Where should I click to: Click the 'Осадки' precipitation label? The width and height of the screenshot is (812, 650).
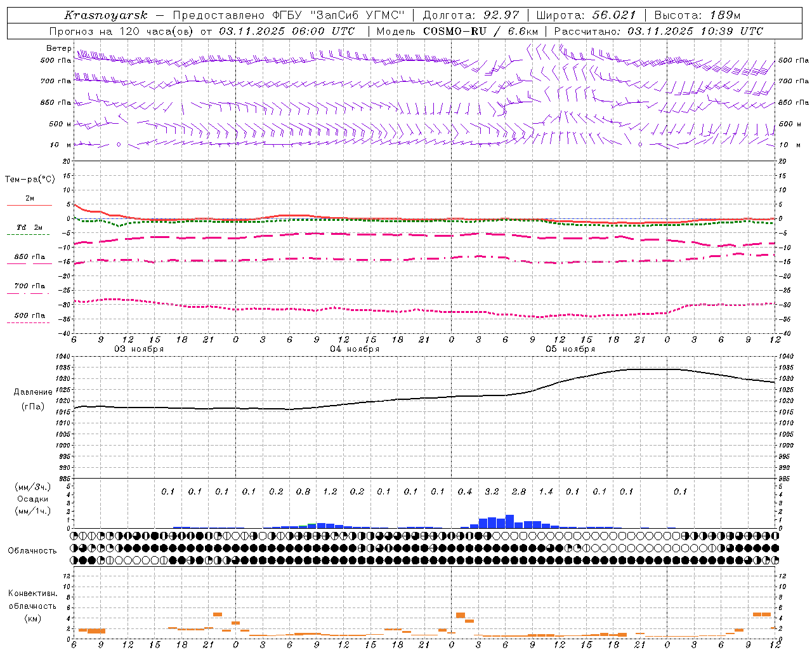[33, 499]
